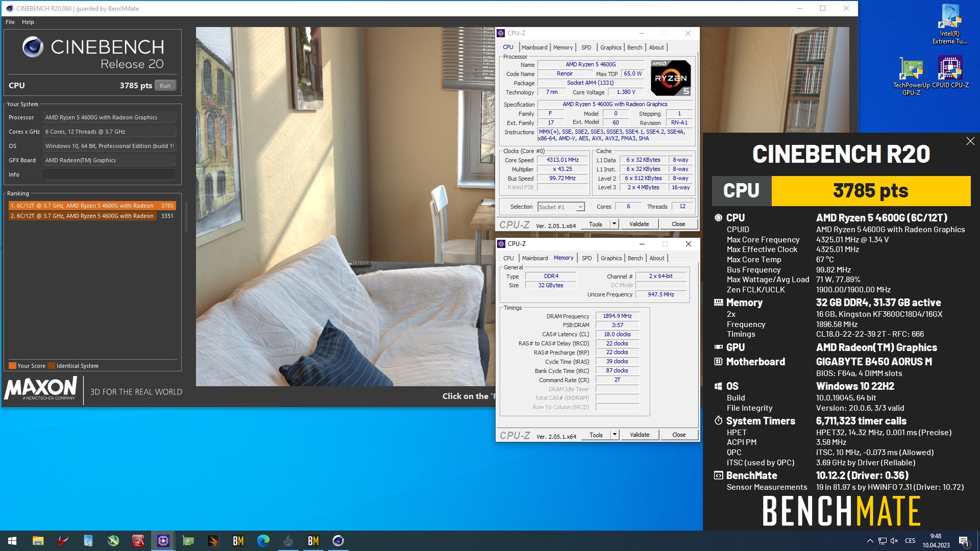Click the Windows Start button
Image resolution: width=980 pixels, height=551 pixels.
[x=12, y=541]
